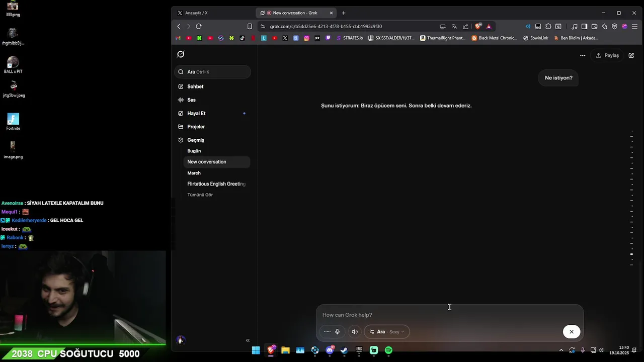Open the ThermalRight Phant... bookmark
Viewport: 644px width, 362px height.
tap(443, 38)
